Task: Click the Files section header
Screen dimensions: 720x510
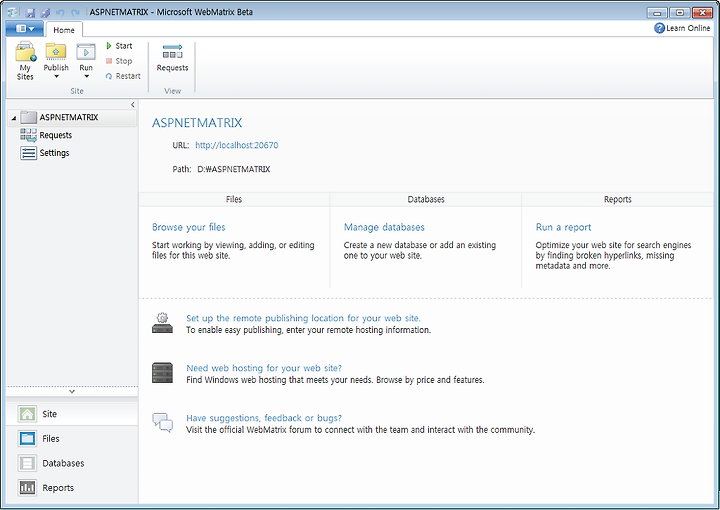Action: 234,199
